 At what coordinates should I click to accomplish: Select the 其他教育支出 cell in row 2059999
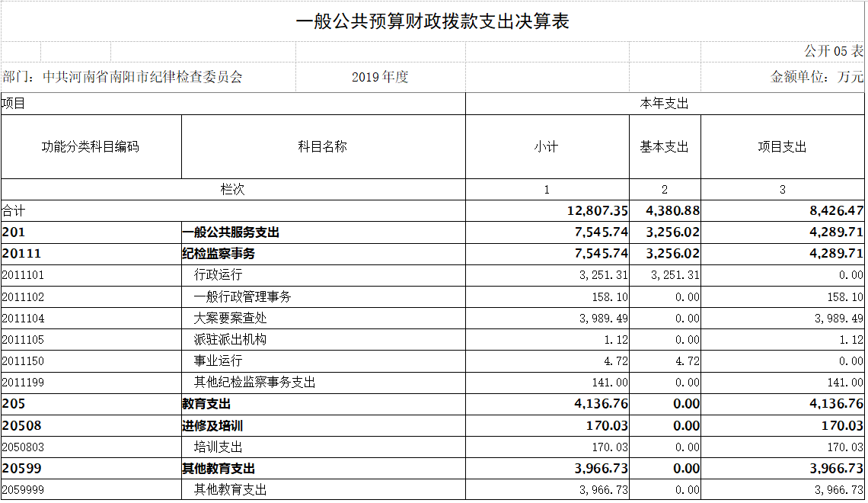click(324, 490)
